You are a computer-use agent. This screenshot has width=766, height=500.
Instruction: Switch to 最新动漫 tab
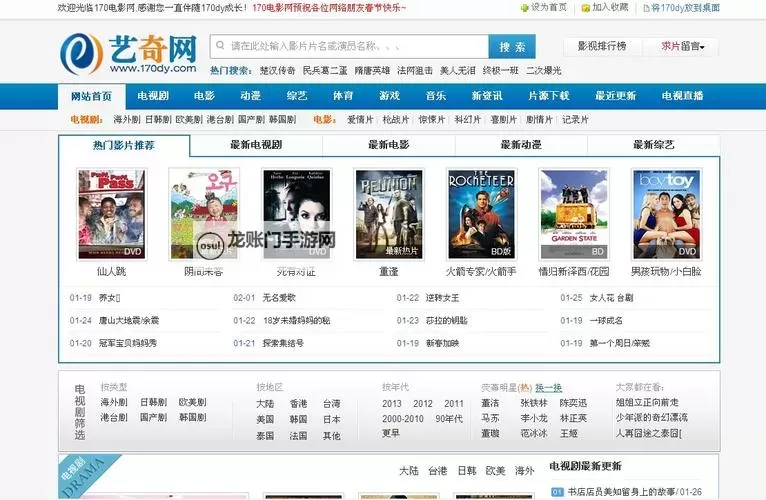click(x=521, y=145)
